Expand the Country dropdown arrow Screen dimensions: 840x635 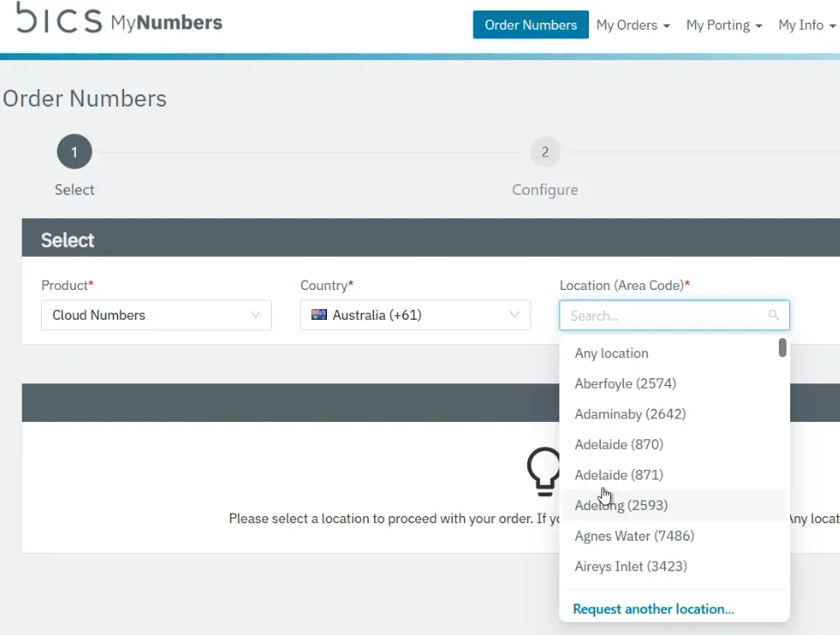pos(515,315)
